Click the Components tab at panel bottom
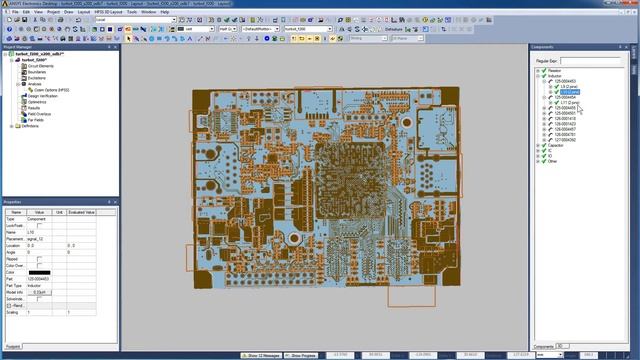Screen dimensions: 640x360 [x=543, y=347]
